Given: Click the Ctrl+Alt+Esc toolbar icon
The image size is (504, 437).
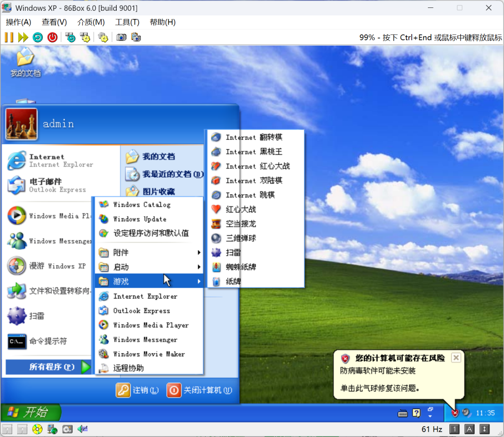Looking at the screenshot, I should [85, 38].
